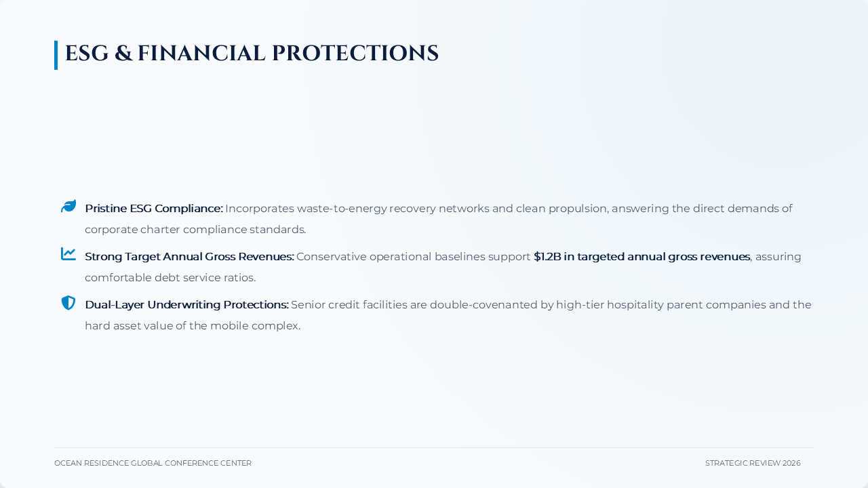Click the bold $1.2B targeted revenues text

click(x=642, y=257)
